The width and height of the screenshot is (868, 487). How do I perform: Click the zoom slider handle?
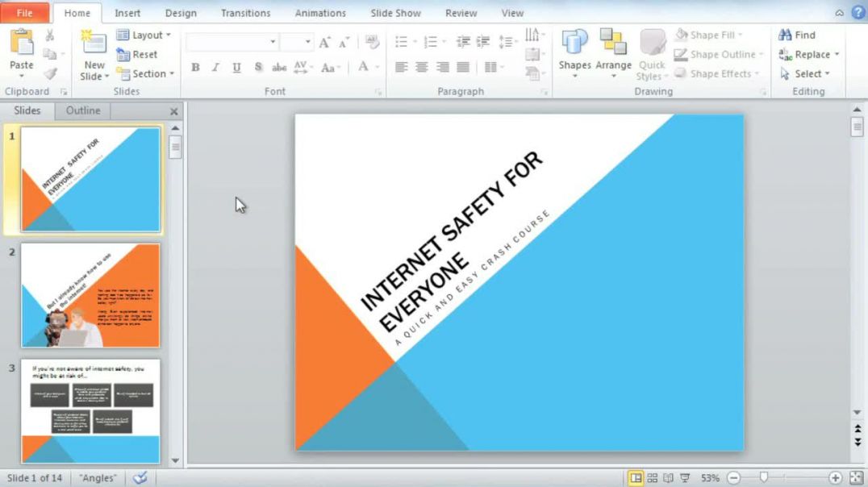click(764, 477)
